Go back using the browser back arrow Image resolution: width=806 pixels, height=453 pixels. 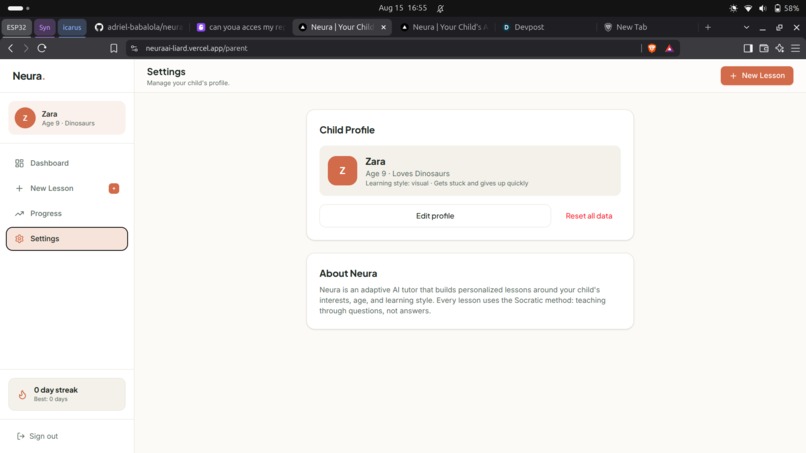pos(11,48)
